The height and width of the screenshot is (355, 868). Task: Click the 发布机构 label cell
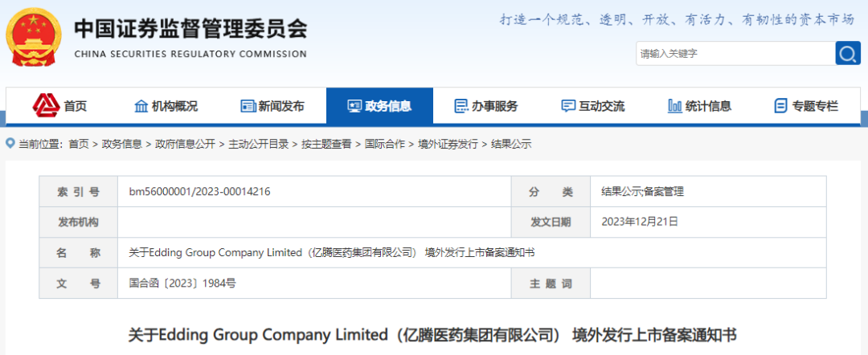78,222
